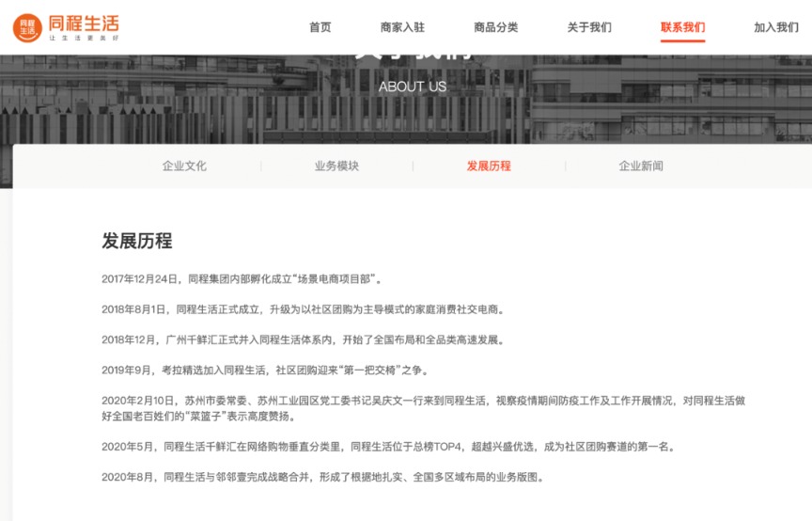Select the 发展历程 tab
Image resolution: width=812 pixels, height=521 pixels.
click(x=489, y=166)
